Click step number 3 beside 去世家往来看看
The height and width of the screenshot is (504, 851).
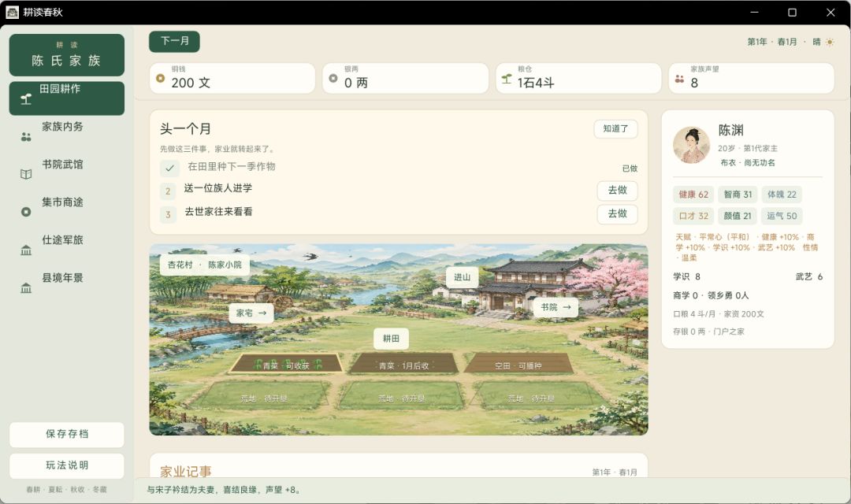point(168,214)
